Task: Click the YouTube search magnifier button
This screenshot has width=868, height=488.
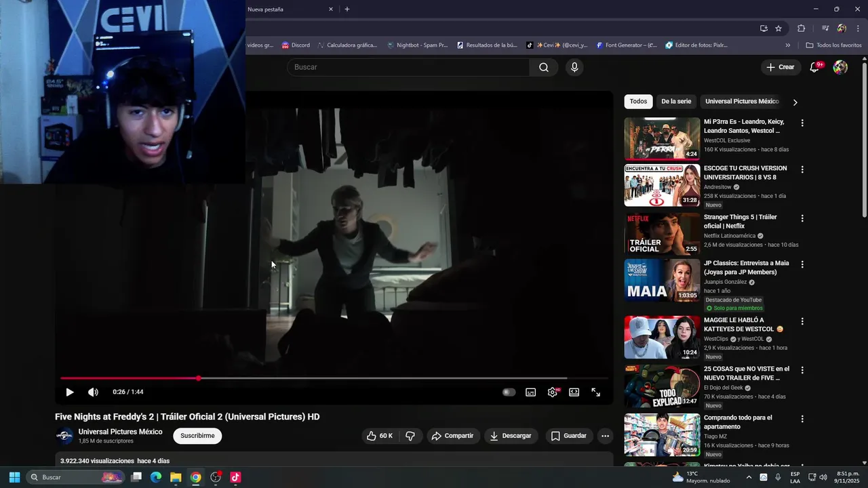Action: point(544,67)
